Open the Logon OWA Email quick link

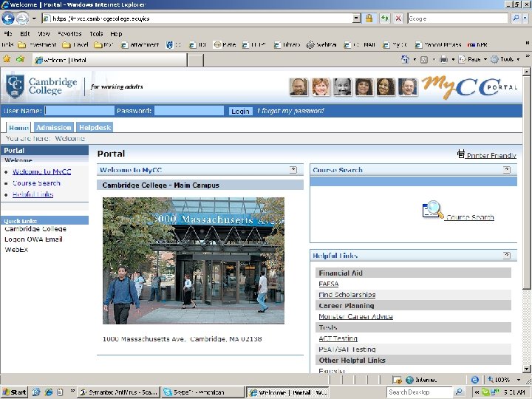point(33,239)
